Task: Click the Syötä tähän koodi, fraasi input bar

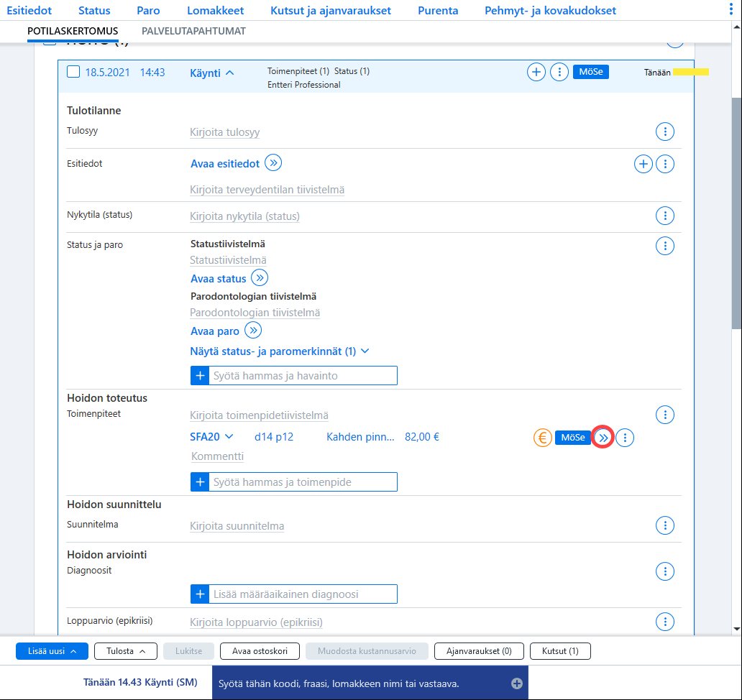Action: (x=370, y=683)
